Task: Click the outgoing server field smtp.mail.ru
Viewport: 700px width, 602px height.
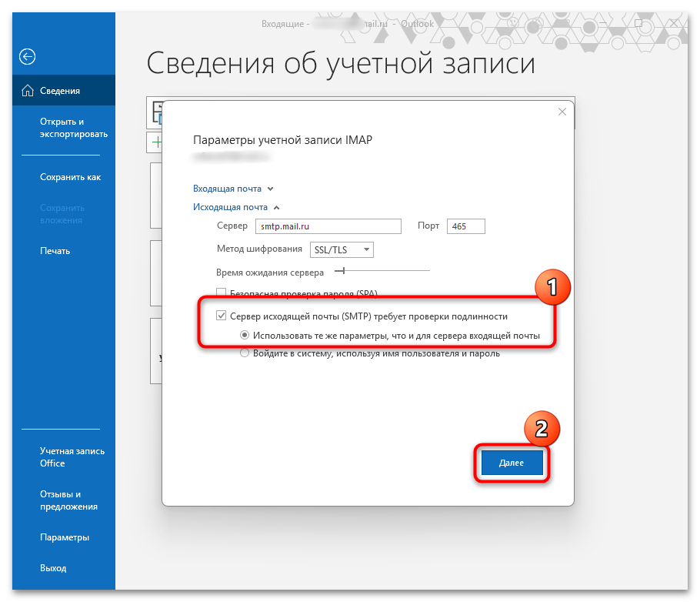Action: 328,226
